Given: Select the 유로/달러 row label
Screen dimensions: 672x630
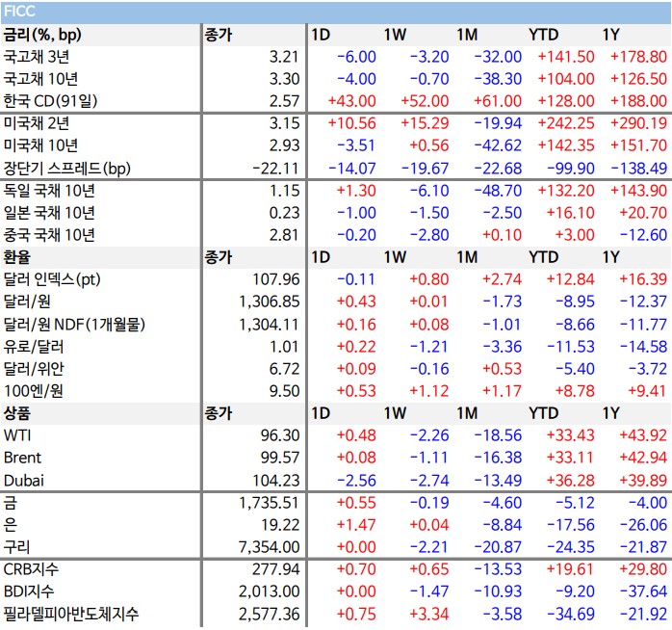Looking at the screenshot, I should tap(34, 347).
